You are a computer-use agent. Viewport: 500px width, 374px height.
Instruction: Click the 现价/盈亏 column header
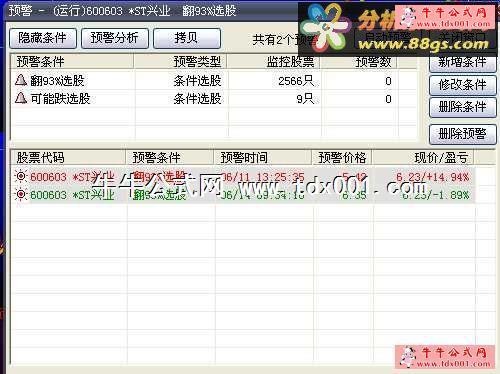click(423, 157)
